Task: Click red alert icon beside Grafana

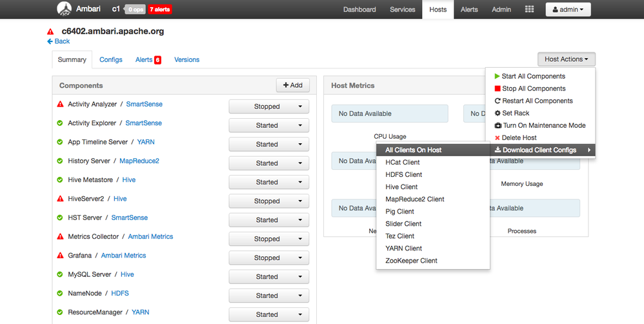Action: pos(60,256)
